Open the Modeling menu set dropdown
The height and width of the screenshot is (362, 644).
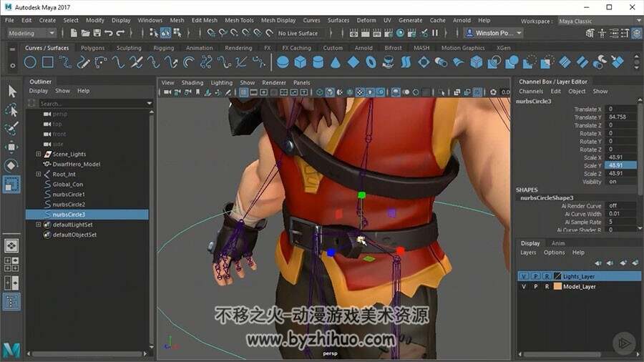pyautogui.click(x=31, y=33)
